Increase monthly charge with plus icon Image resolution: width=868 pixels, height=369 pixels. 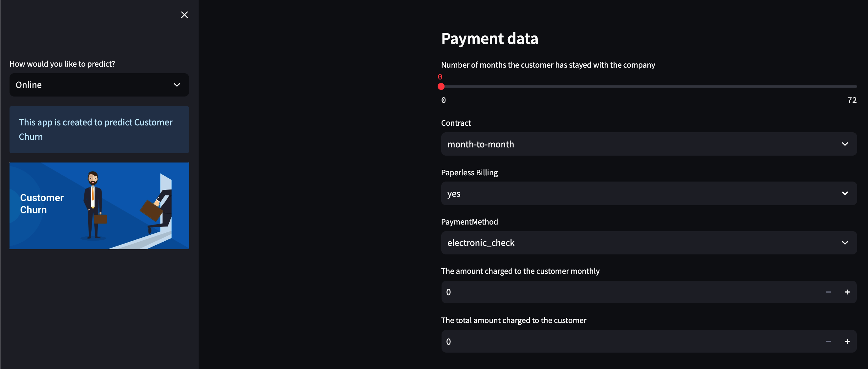pyautogui.click(x=847, y=292)
